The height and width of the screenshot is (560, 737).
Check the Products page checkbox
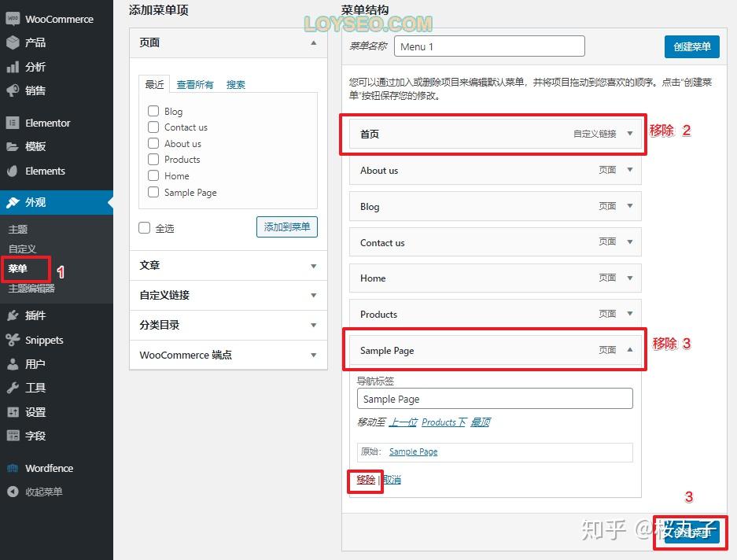153,159
